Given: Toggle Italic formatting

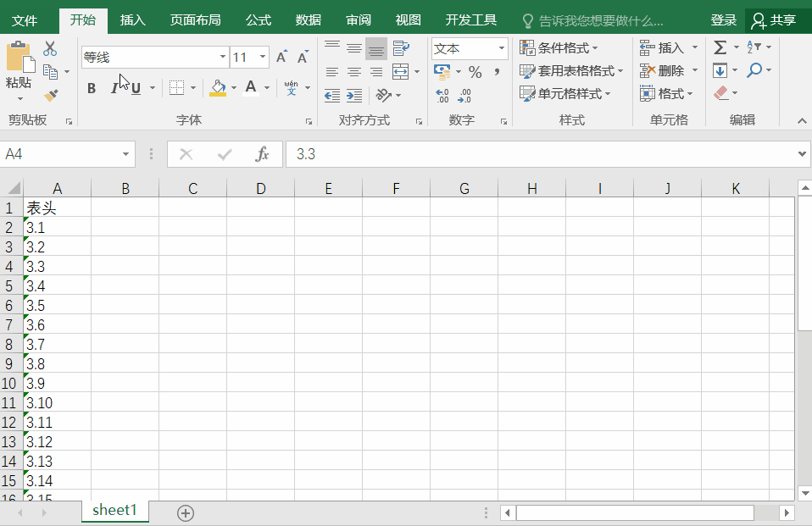Looking at the screenshot, I should 114,88.
